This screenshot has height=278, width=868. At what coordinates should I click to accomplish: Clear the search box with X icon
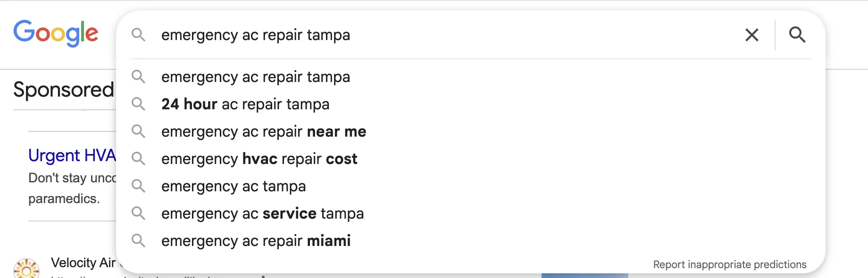click(x=751, y=35)
